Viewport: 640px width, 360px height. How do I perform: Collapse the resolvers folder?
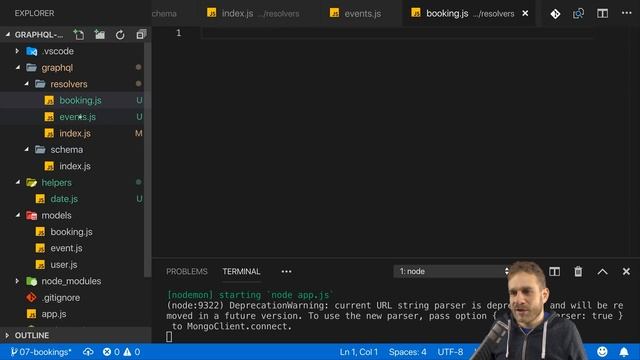coord(27,84)
